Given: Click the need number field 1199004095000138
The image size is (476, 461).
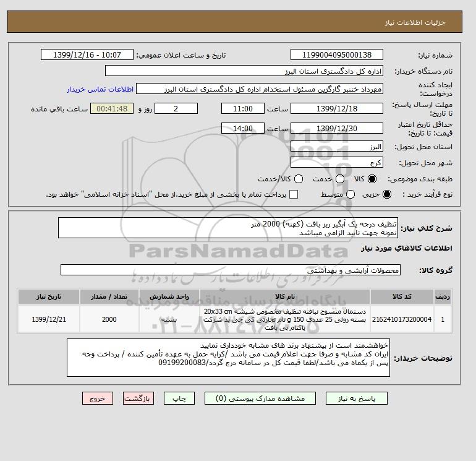Looking at the screenshot, I should [x=337, y=54].
